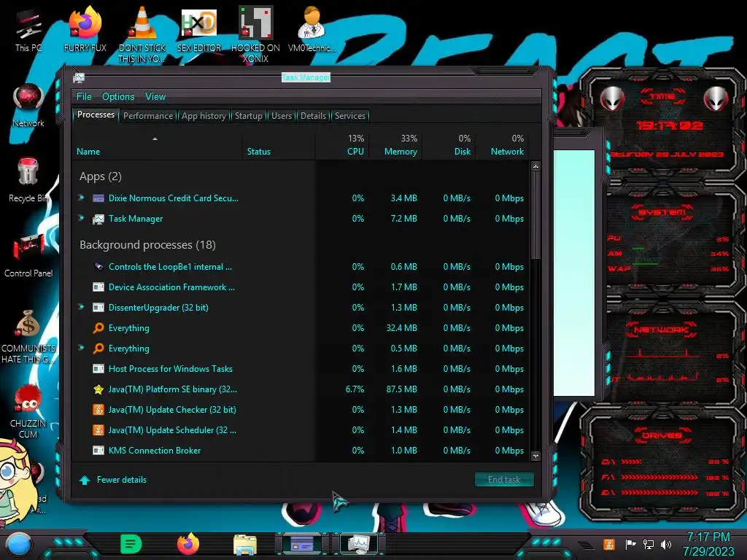Switch to the Users tab
This screenshot has width=747, height=560.
pos(281,116)
